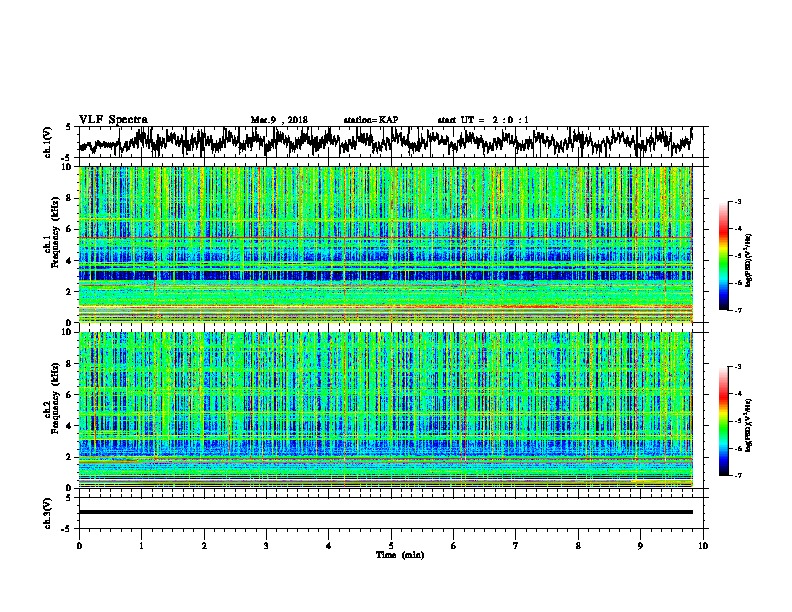Click the ch.1(V) waveform axis label
This screenshot has height=612, width=792.
coord(47,142)
